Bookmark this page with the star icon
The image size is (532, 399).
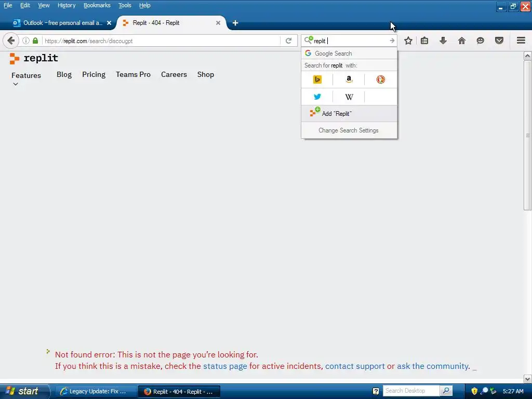tap(408, 41)
